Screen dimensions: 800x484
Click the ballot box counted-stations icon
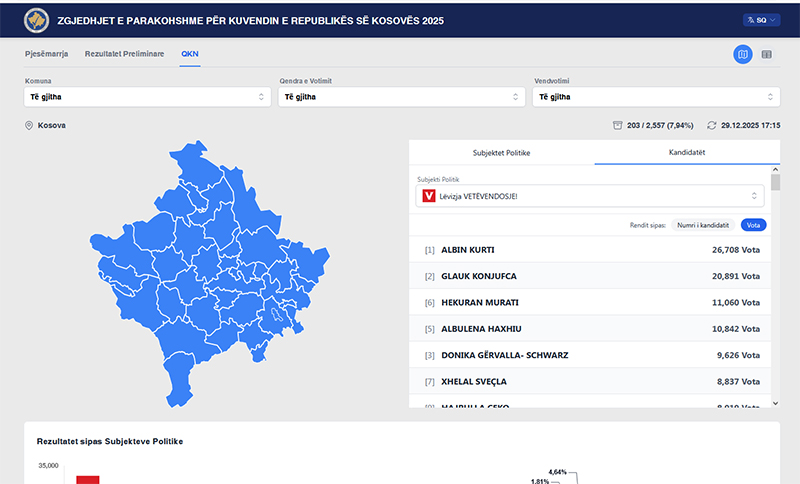pos(618,126)
